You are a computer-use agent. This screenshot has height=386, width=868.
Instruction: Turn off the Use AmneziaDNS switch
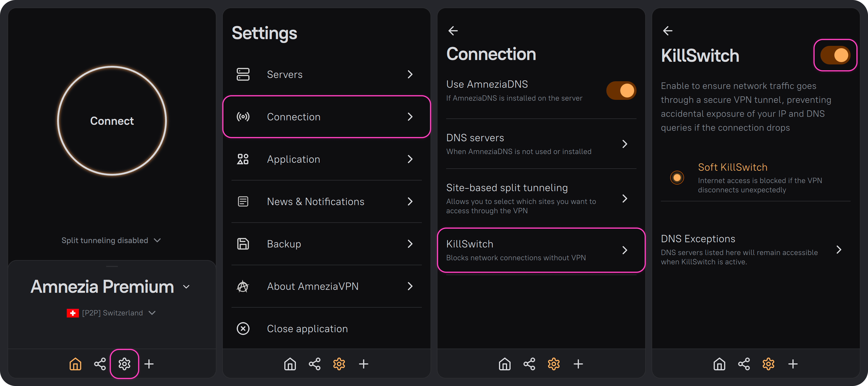[621, 90]
